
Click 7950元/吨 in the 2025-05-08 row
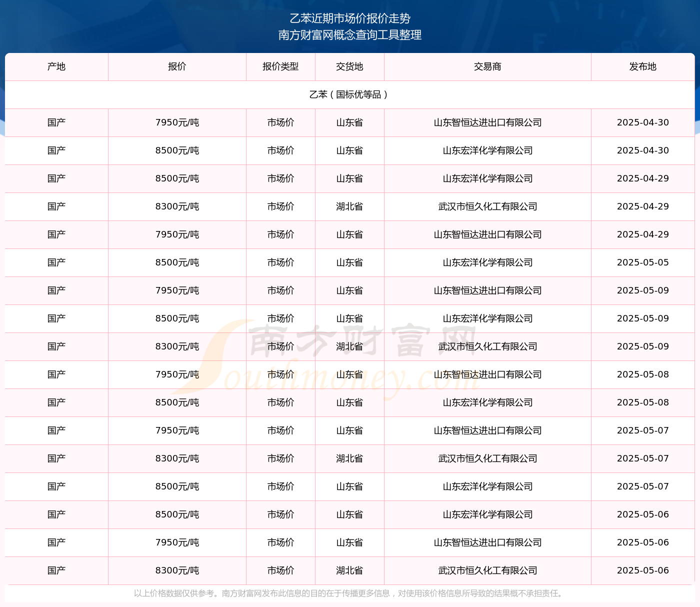[x=177, y=374]
